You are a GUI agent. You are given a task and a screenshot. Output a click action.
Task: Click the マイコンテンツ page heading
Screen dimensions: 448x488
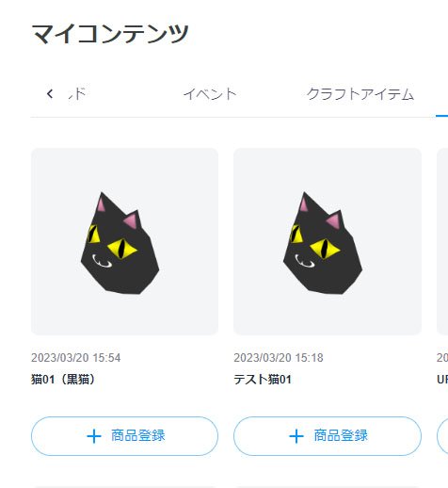click(110, 34)
